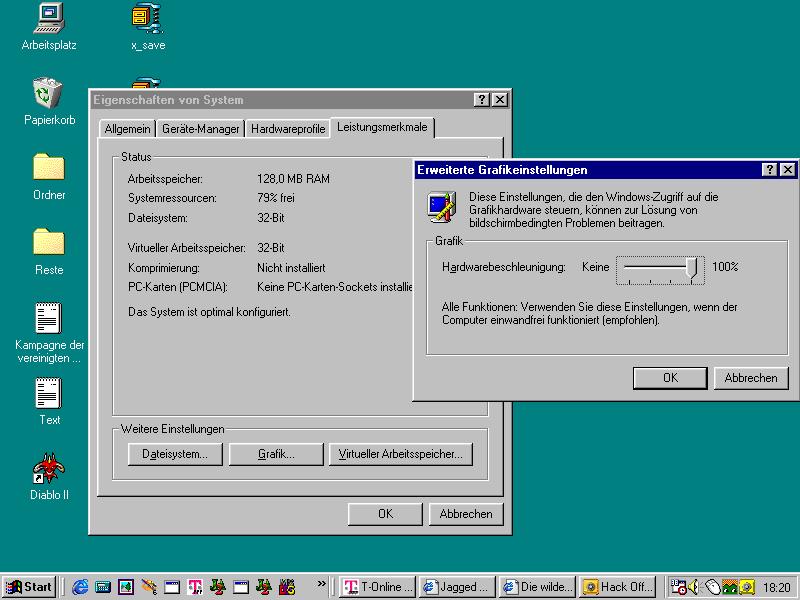Open Virtueller Arbeitsspeicher... settings
The width and height of the screenshot is (800, 600).
[400, 454]
